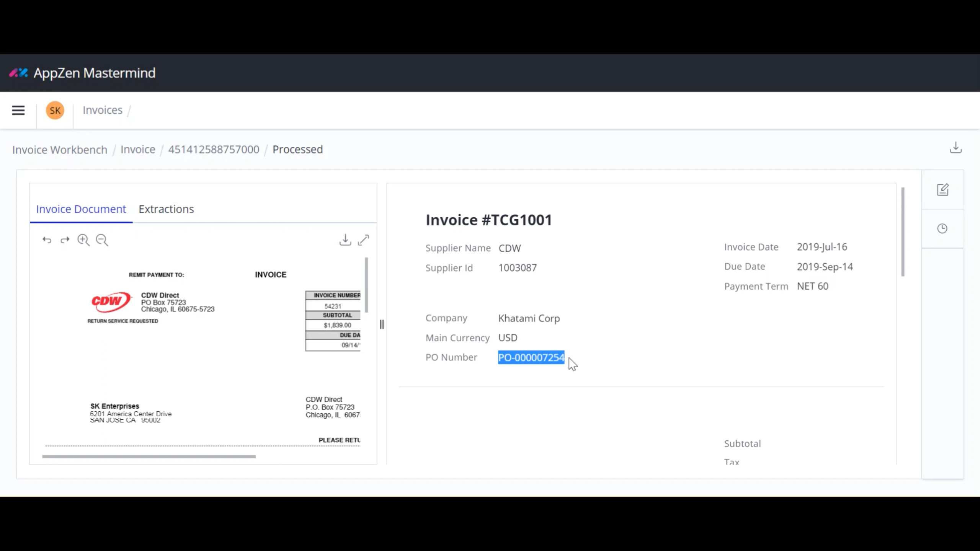Click the panel divider between document and details
980x551 pixels.
point(382,324)
